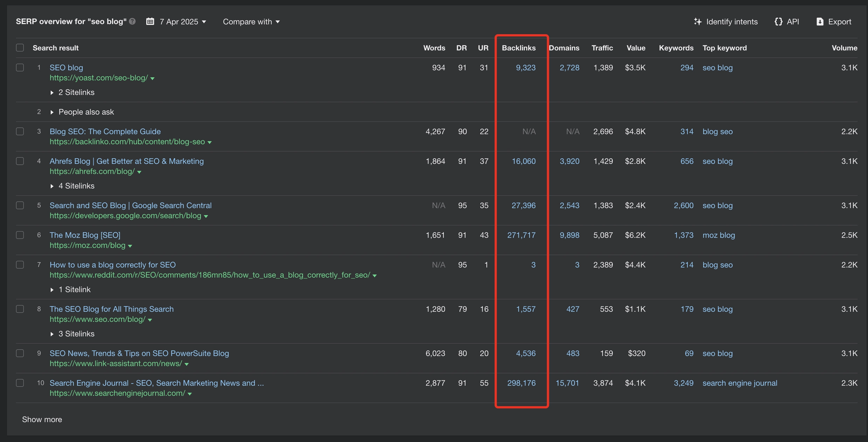Click the Identify intents sparkle icon
The width and height of the screenshot is (868, 442).
click(698, 21)
